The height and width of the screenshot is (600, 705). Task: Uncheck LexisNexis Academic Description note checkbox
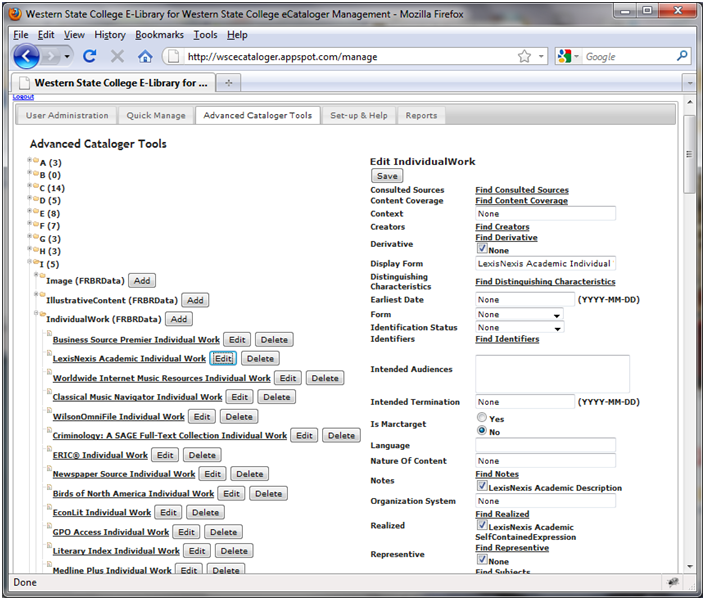(482, 486)
